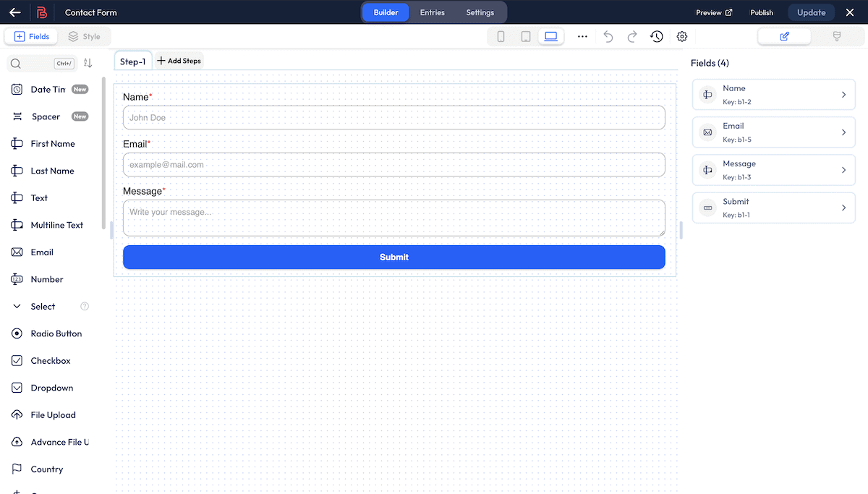Click the Contact Form title
The width and height of the screenshot is (868, 494).
point(90,12)
